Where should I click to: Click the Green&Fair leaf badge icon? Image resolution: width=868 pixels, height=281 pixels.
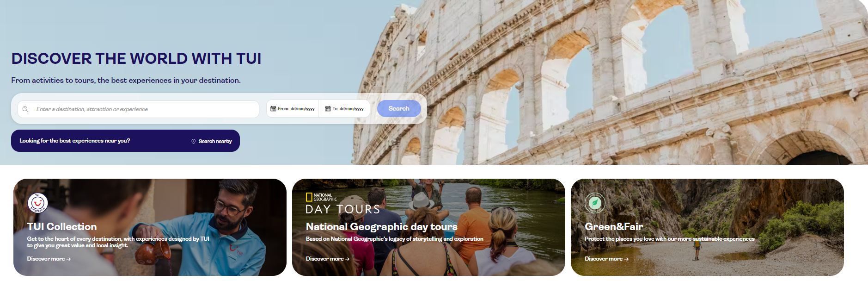click(595, 203)
